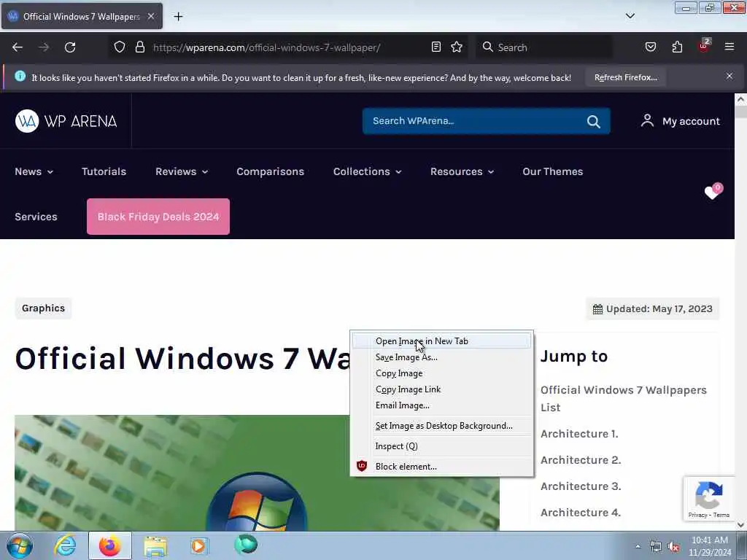Click the Graphics category tag
Screen dimensions: 747x560
43,308
